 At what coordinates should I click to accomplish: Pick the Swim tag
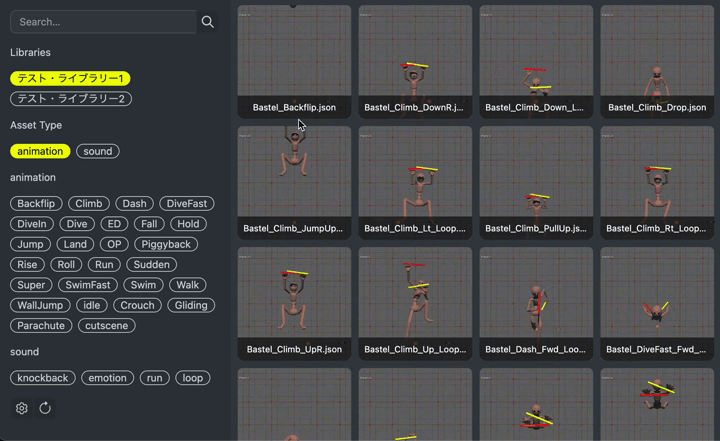(143, 285)
